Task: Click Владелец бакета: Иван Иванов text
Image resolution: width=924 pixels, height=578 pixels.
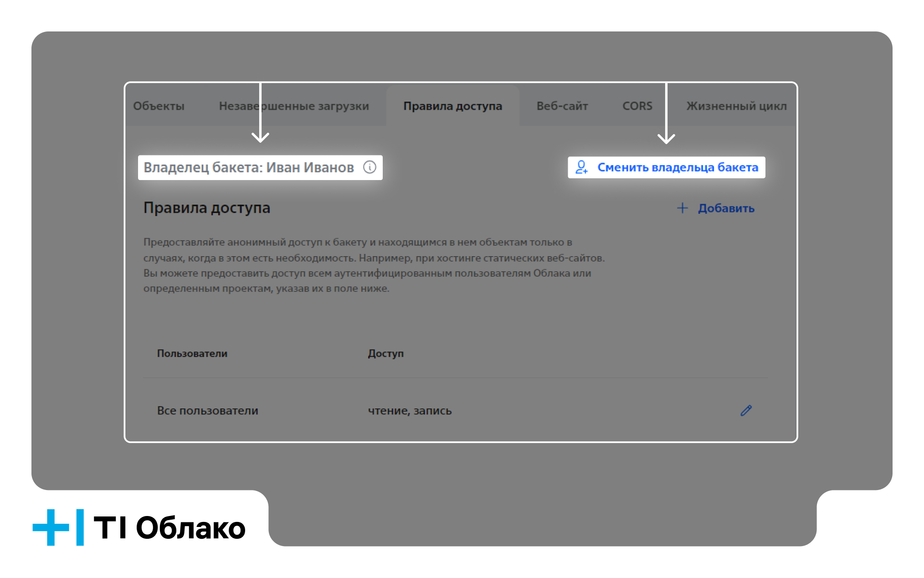Action: coord(249,167)
